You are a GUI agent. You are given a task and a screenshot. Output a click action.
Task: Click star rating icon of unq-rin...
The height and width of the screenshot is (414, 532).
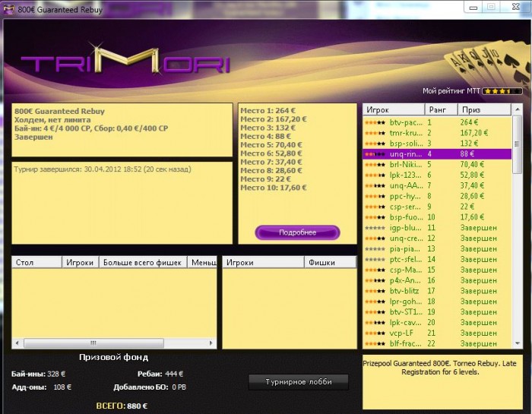pos(375,154)
